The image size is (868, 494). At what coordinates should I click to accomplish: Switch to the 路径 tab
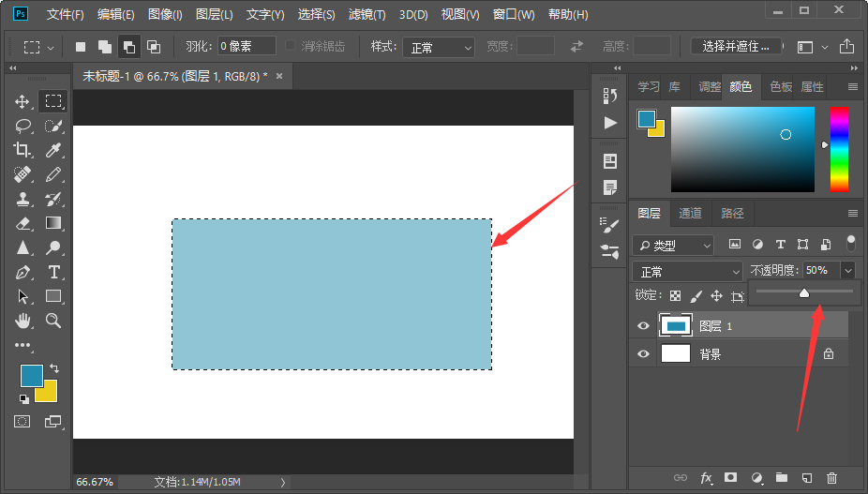(x=732, y=213)
